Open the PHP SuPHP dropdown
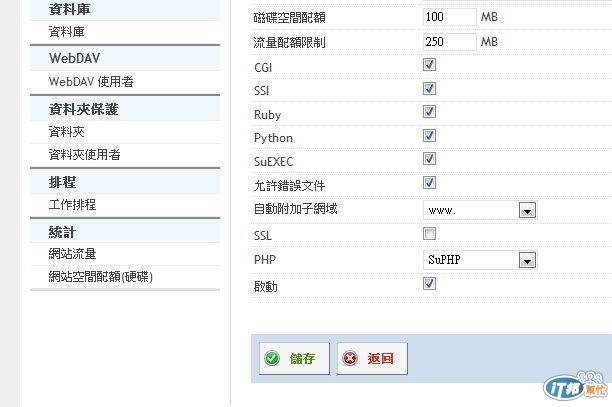The height and width of the screenshot is (407, 612). pyautogui.click(x=480, y=260)
